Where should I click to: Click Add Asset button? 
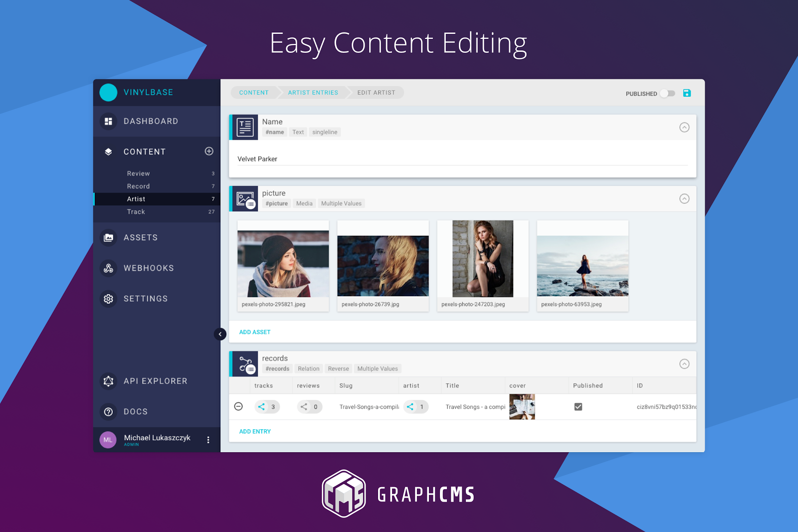255,332
